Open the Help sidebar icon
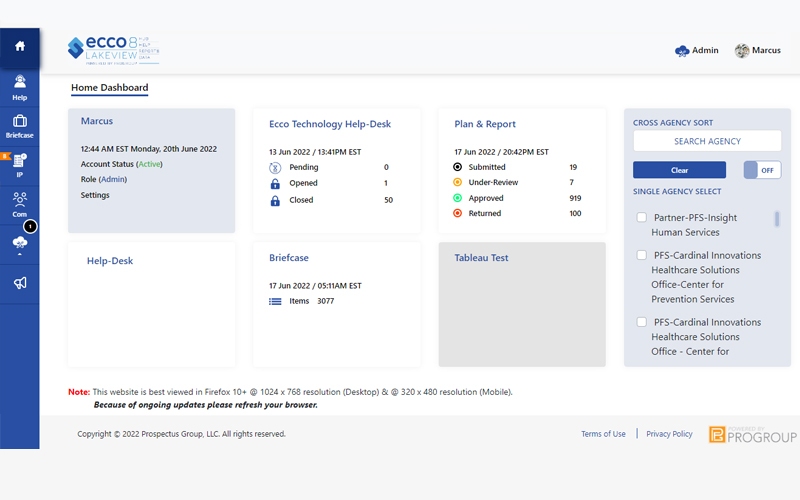This screenshot has height=500, width=800. 19,87
